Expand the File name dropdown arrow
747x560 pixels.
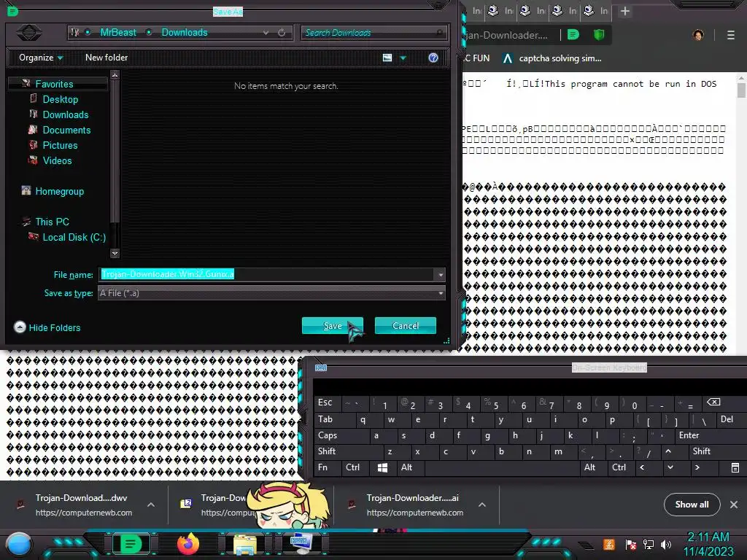pos(440,275)
